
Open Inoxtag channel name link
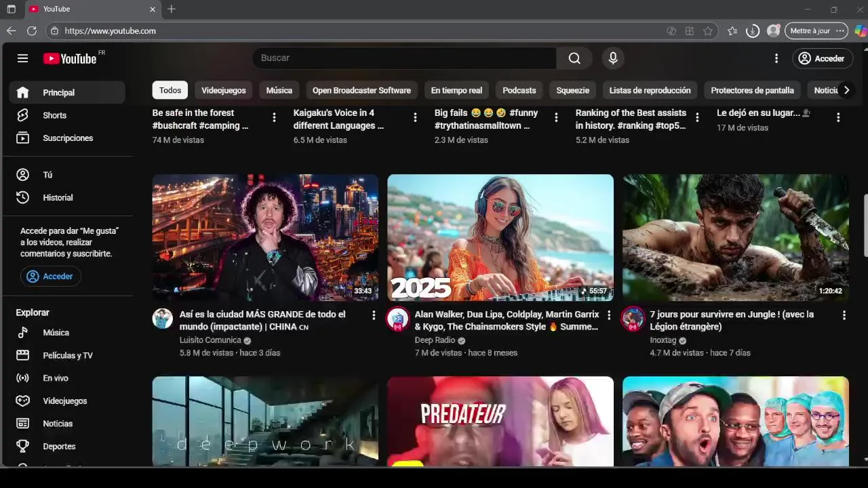pyautogui.click(x=663, y=340)
